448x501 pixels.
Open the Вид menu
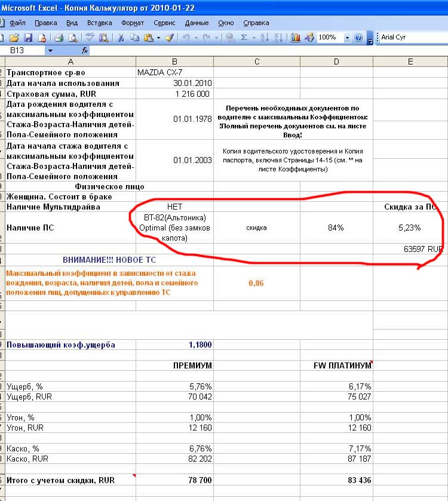pos(72,23)
